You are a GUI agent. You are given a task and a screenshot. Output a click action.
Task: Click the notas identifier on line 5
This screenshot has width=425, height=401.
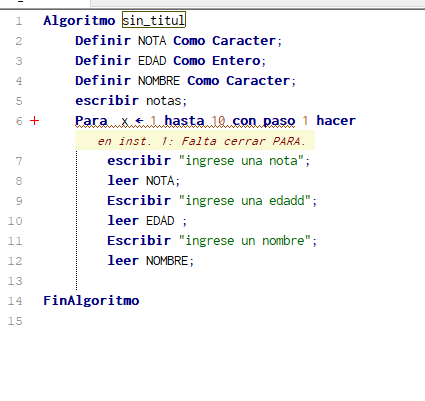pyautogui.click(x=164, y=101)
